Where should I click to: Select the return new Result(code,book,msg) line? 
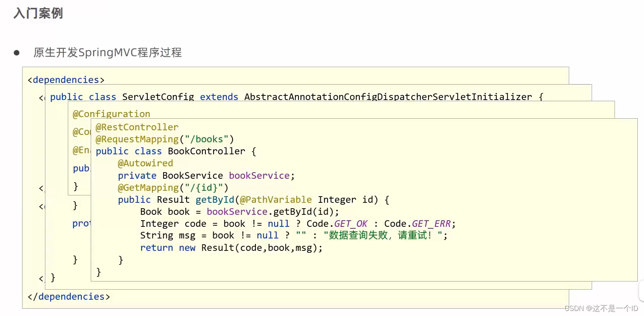231,248
